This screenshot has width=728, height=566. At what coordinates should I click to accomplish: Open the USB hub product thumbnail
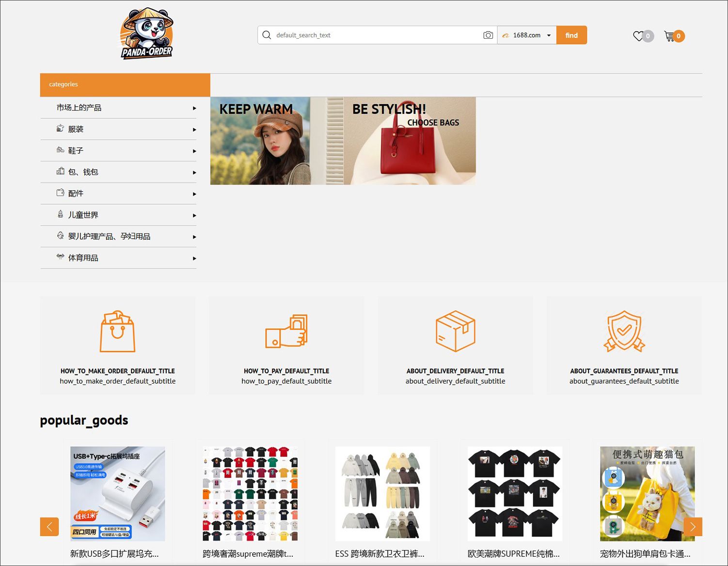pos(118,494)
